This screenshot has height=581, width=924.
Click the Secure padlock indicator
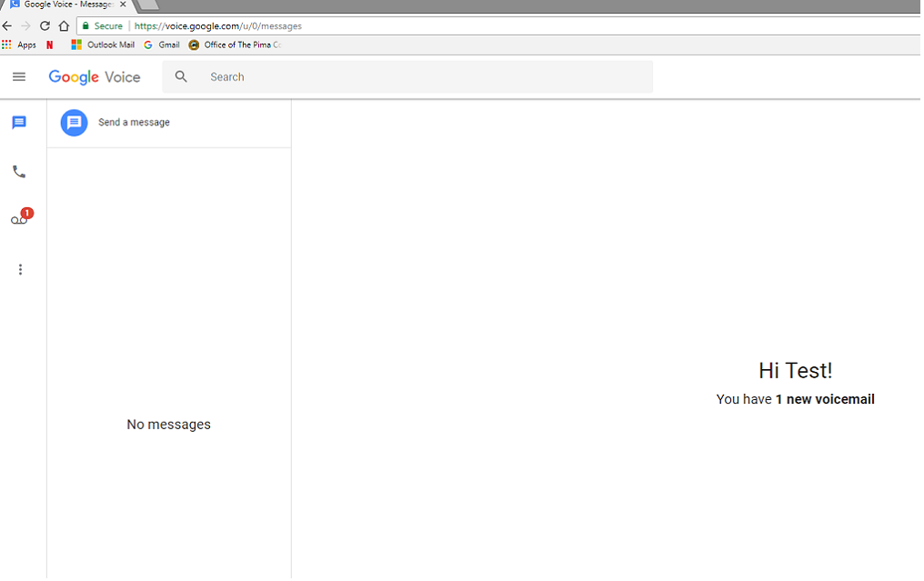103,26
